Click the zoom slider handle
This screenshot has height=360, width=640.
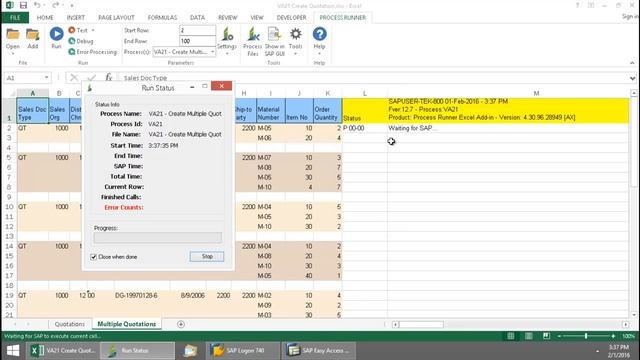pos(586,336)
